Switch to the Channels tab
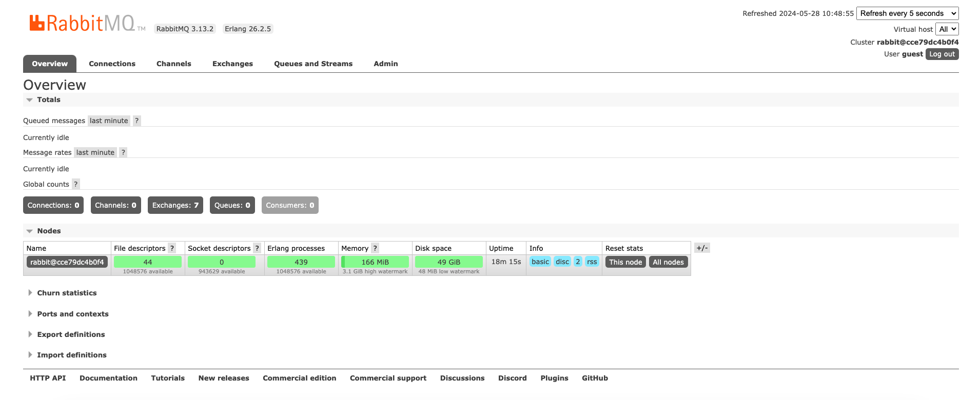This screenshot has width=980, height=400. (x=174, y=64)
